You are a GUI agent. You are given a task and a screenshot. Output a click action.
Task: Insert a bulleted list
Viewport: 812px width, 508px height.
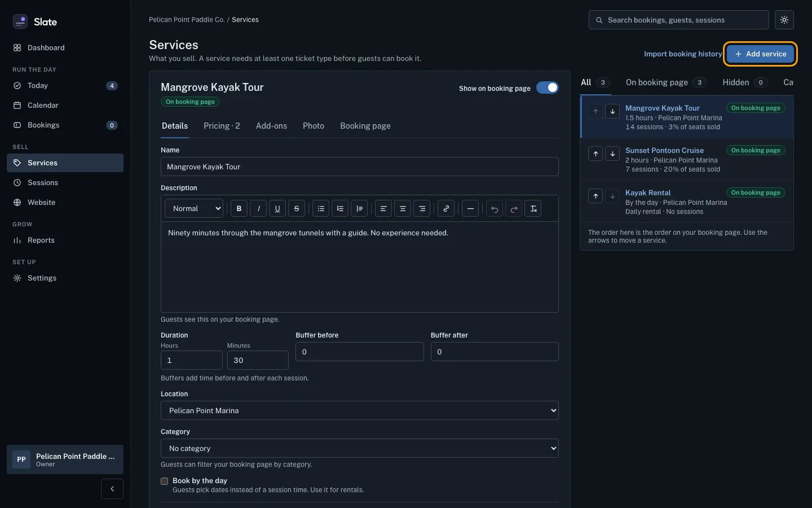pyautogui.click(x=321, y=208)
